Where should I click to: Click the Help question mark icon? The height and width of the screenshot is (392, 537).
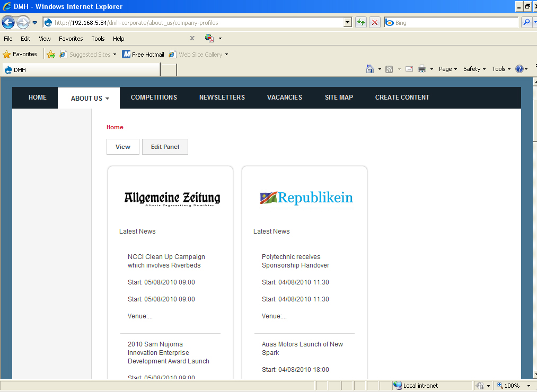519,69
